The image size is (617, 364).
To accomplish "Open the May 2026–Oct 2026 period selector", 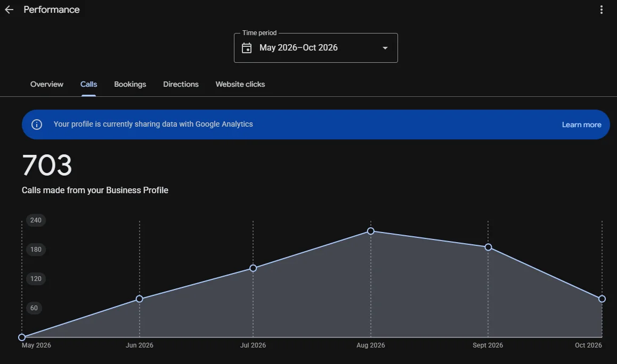I will 315,48.
